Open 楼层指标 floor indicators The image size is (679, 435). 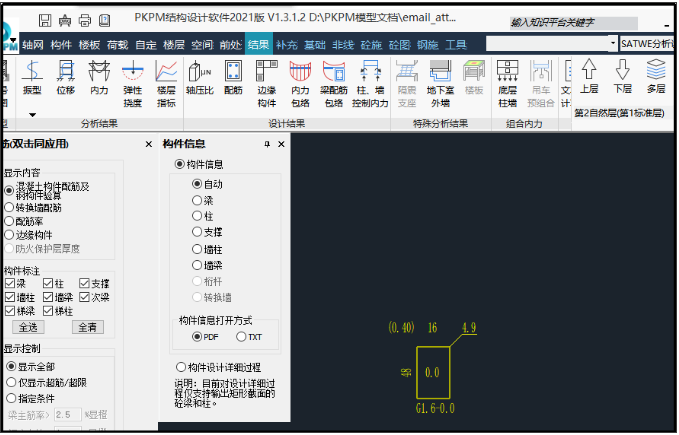(166, 84)
